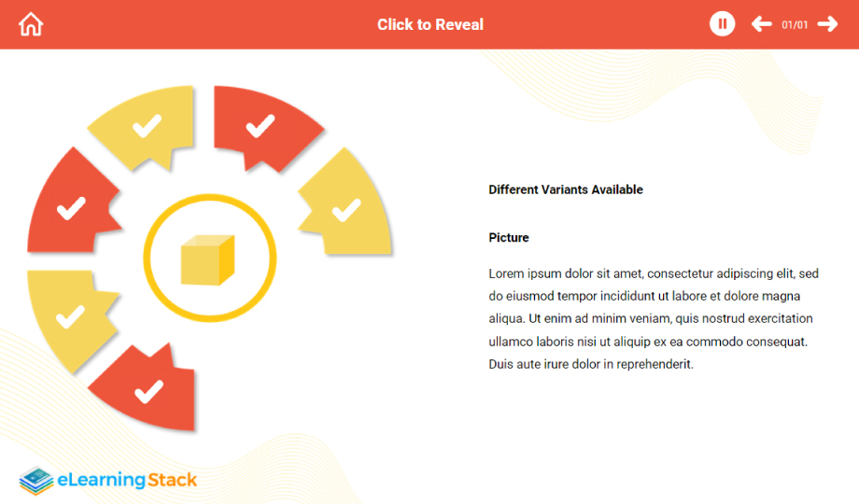Select the upper yellow checked segment
This screenshot has height=504, width=859.
[x=147, y=126]
